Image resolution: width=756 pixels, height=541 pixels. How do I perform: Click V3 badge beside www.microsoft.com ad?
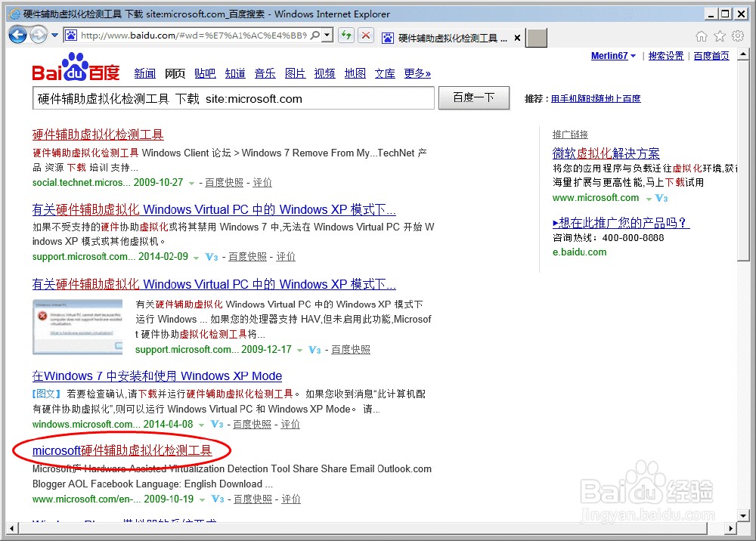(661, 198)
